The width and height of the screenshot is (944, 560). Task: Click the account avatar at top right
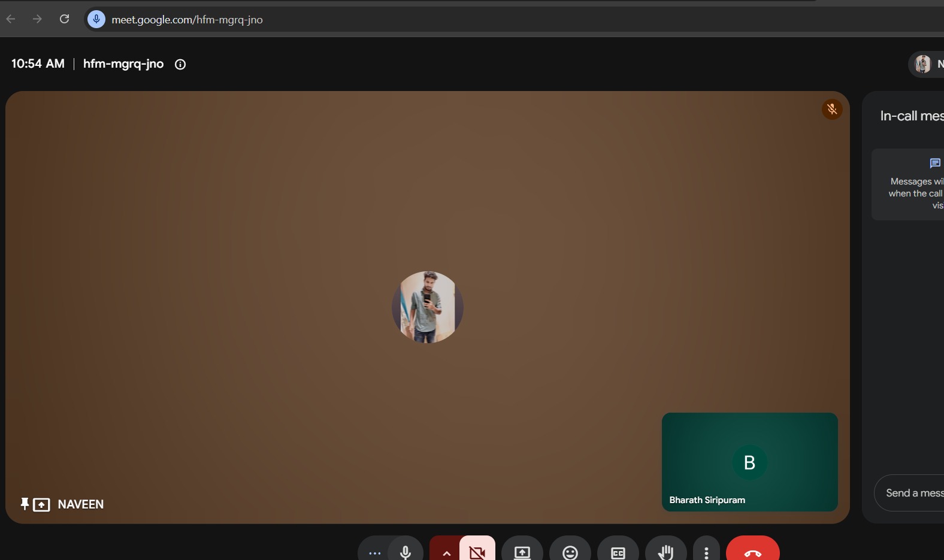pos(923,64)
